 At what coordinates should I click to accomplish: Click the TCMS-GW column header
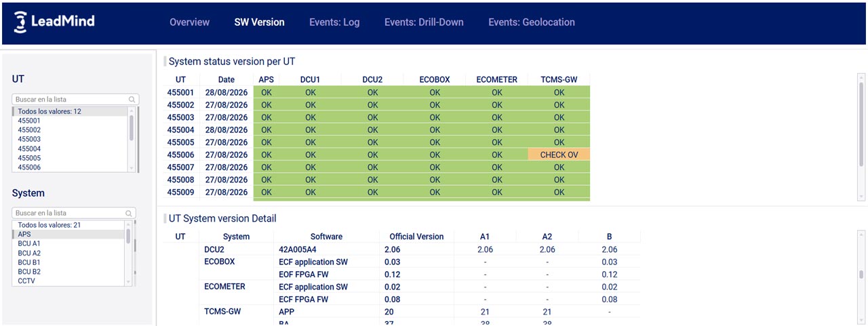[559, 79]
